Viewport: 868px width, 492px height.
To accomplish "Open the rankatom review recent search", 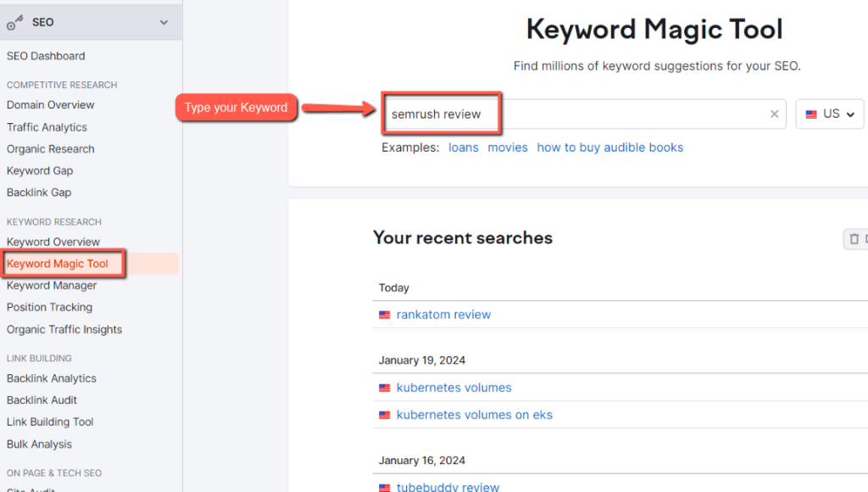I will tap(443, 315).
